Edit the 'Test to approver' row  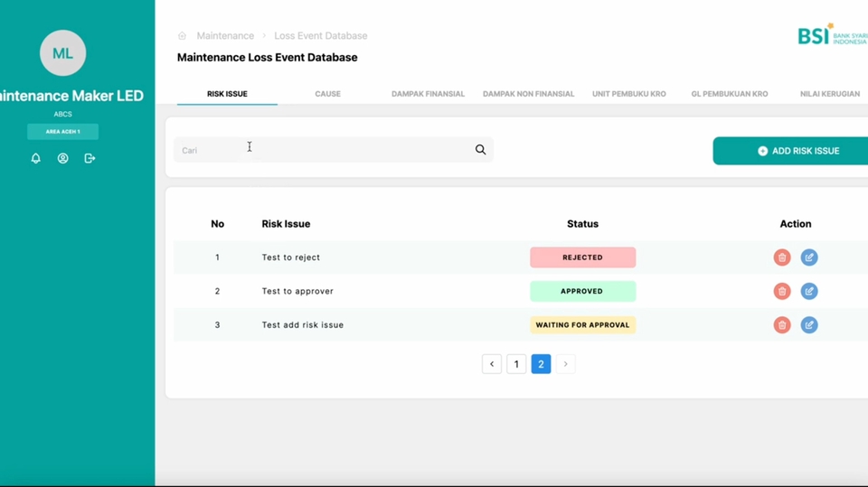pyautogui.click(x=809, y=291)
